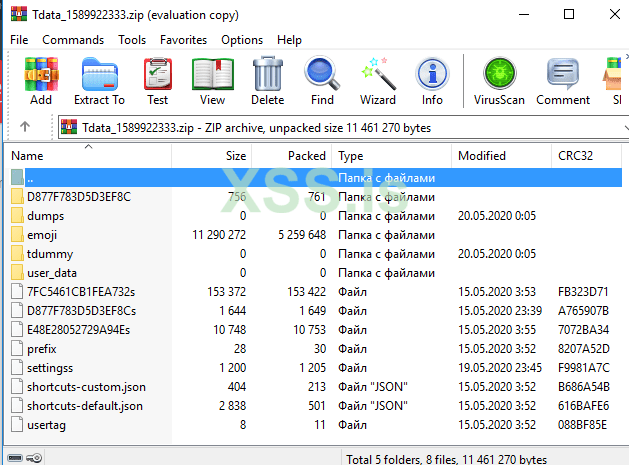The height and width of the screenshot is (465, 629).
Task: Select the E48E28052729A94Es file name
Action: tap(79, 330)
